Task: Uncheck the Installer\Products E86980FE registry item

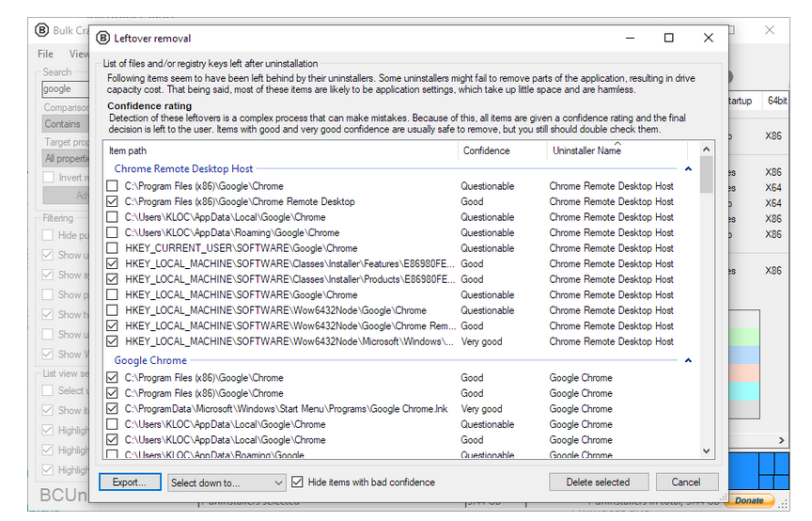Action: pos(112,279)
